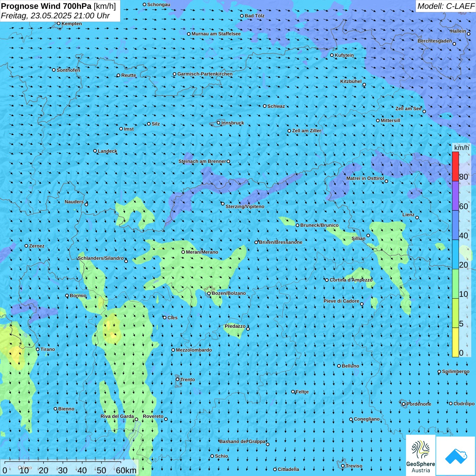Click the 'Bruneck/Brunico' label
The height and width of the screenshot is (476, 476).
[x=319, y=225]
